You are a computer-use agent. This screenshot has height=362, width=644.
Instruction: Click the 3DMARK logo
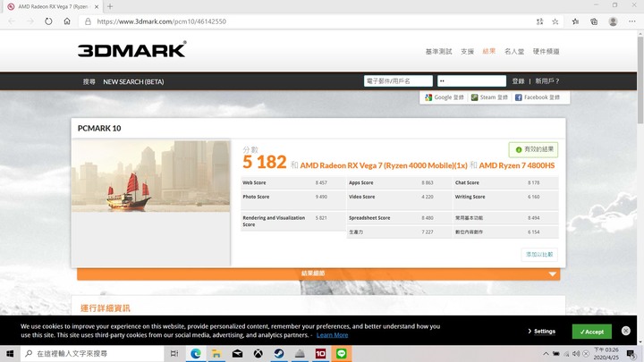(131, 49)
